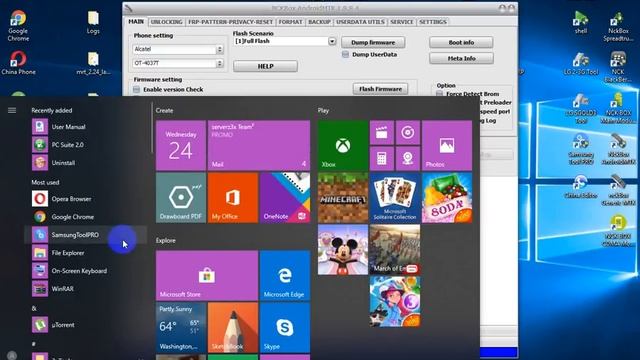This screenshot has width=640, height=360.
Task: Launch the Skype tile
Action: (285, 327)
